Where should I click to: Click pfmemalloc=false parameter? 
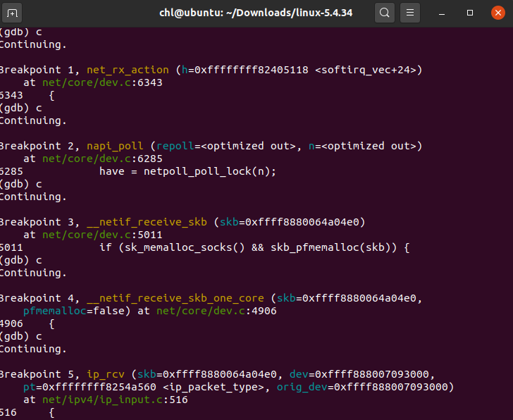coord(73,311)
